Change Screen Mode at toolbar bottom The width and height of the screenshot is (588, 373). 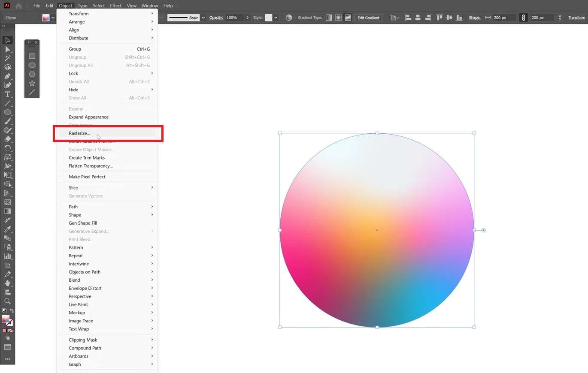(x=7, y=347)
